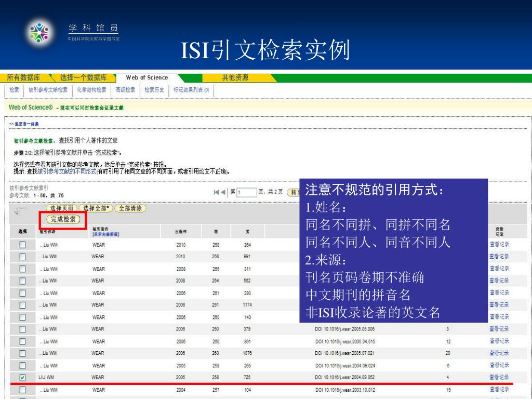Open 被引参考文献的不同形式 hint link
Image resolution: width=532 pixels, height=399 pixels.
tap(67, 171)
